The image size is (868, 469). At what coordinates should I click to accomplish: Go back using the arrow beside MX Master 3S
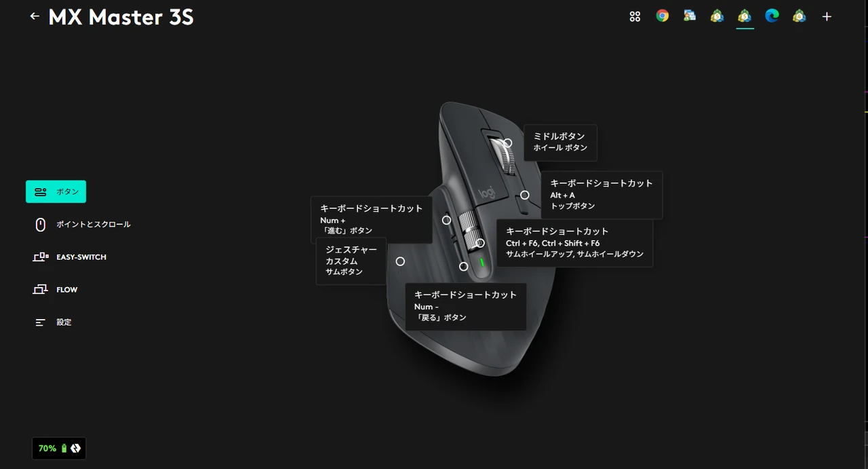pos(35,16)
